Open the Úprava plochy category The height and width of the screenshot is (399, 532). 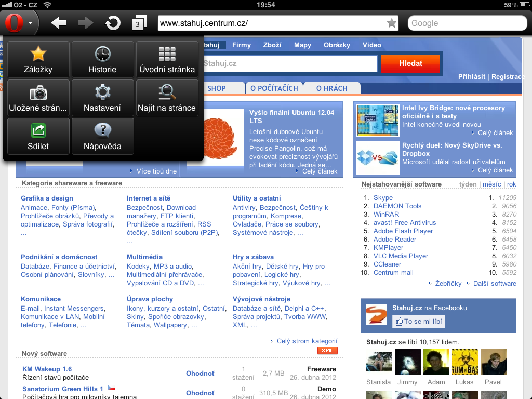(x=150, y=299)
